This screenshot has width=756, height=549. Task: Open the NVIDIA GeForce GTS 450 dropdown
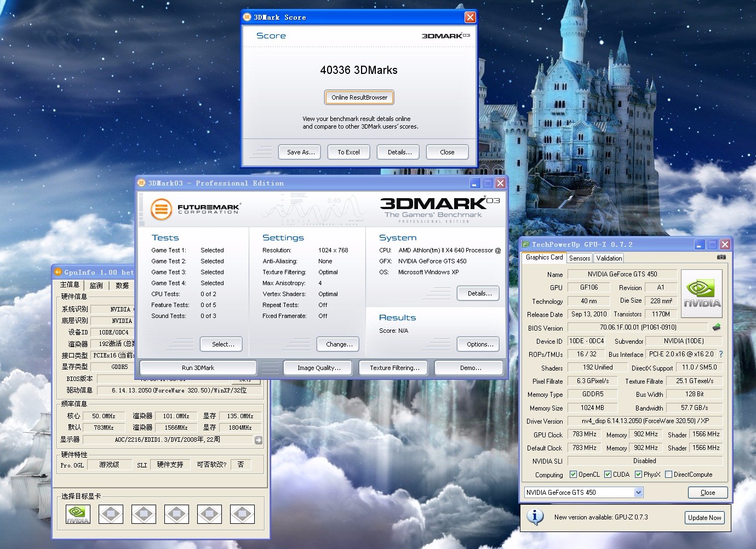(638, 493)
